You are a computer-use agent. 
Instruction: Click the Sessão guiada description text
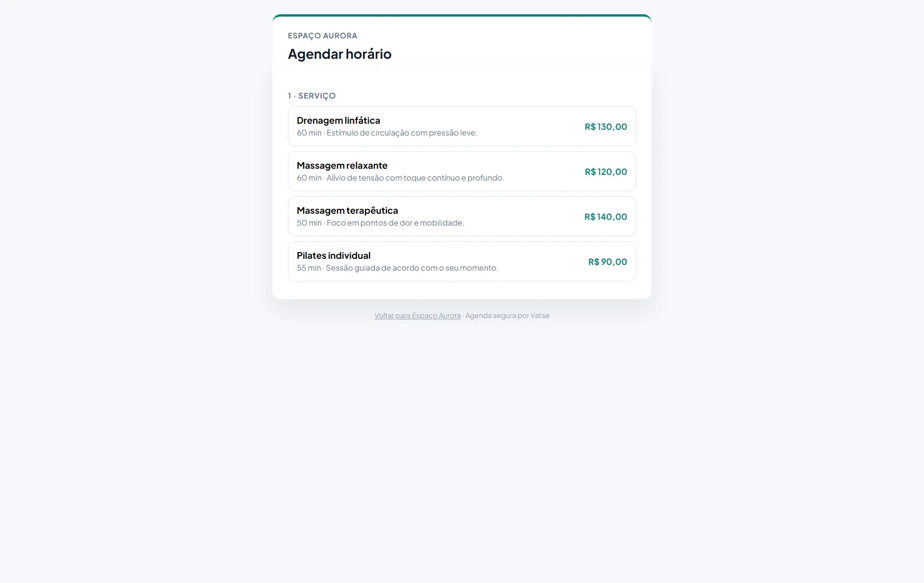(x=412, y=268)
